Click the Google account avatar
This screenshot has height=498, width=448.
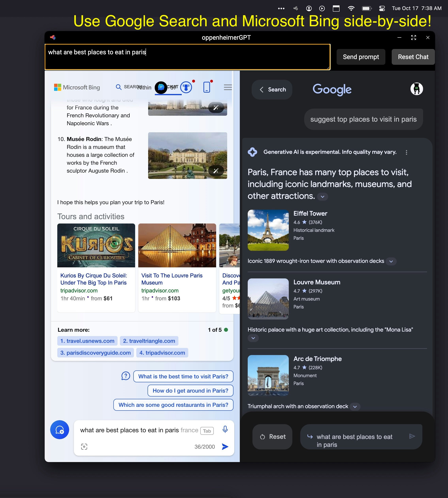[416, 89]
